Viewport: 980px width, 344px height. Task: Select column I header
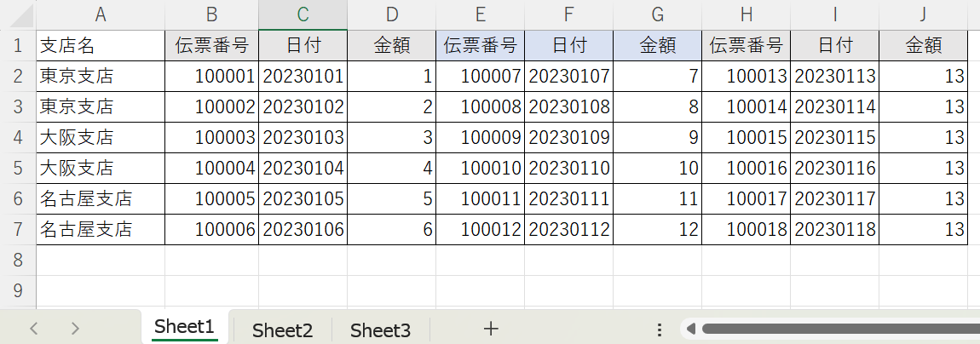tap(835, 14)
